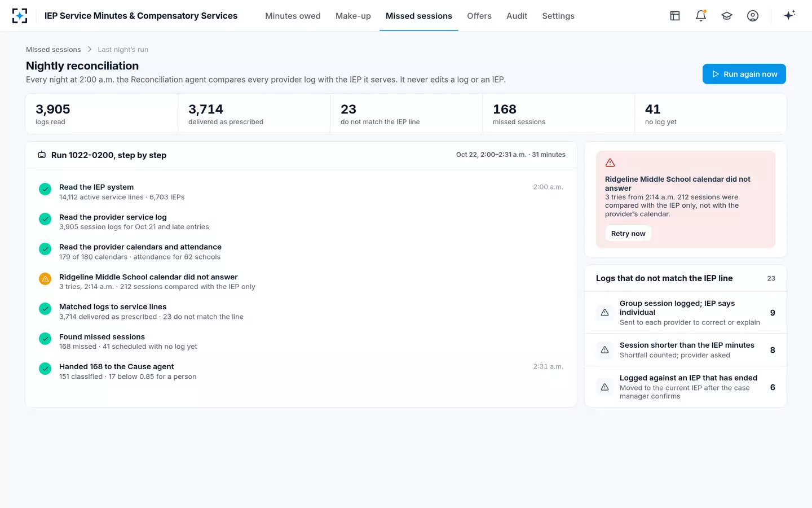Click the Run again now button

click(744, 74)
